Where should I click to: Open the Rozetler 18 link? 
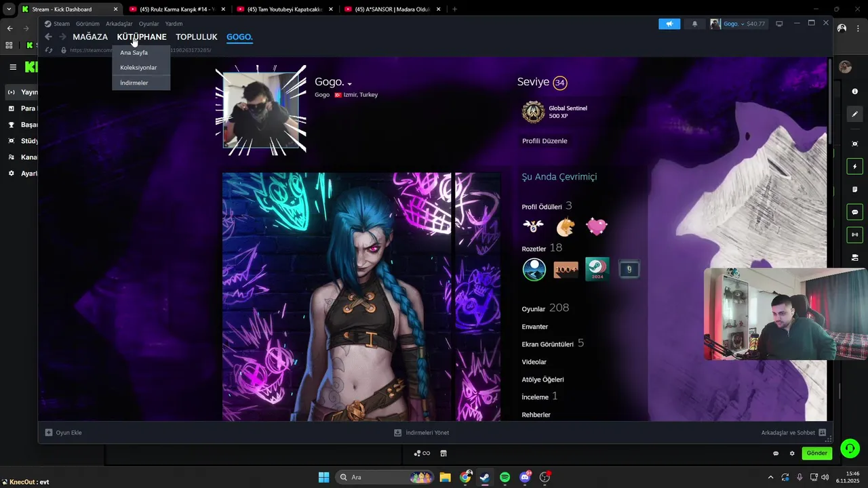click(x=542, y=248)
